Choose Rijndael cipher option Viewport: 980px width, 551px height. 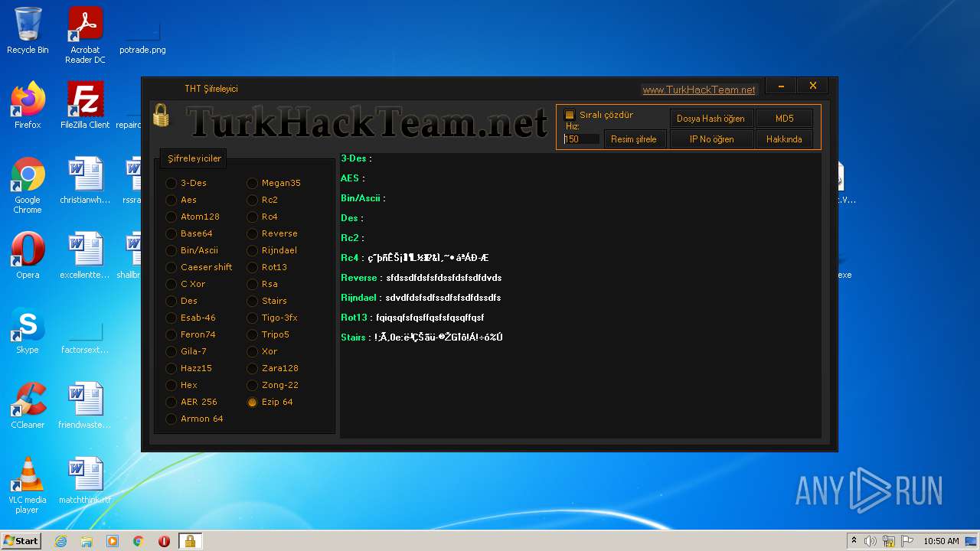[252, 250]
